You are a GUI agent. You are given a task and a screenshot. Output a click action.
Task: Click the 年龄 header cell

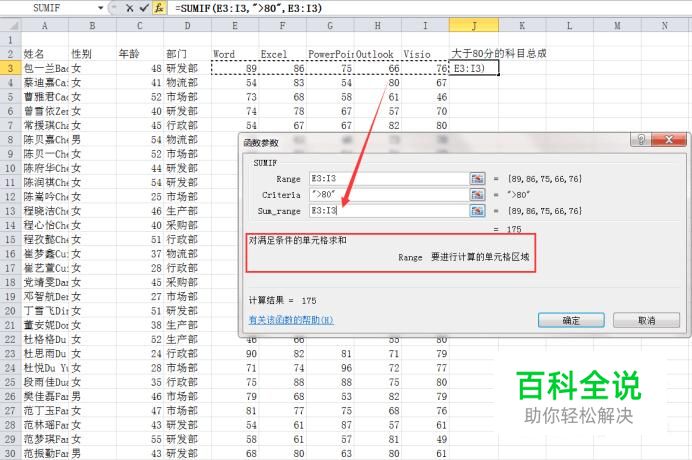tap(140, 54)
